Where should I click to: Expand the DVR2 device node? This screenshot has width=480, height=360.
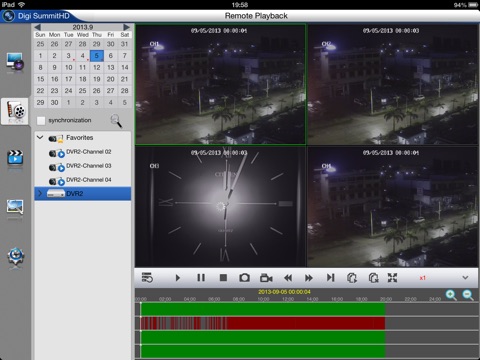click(x=40, y=193)
